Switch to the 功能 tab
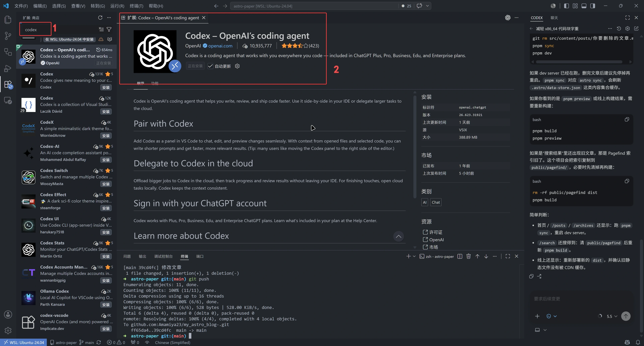Viewport: 644px width, 346px height. [154, 83]
